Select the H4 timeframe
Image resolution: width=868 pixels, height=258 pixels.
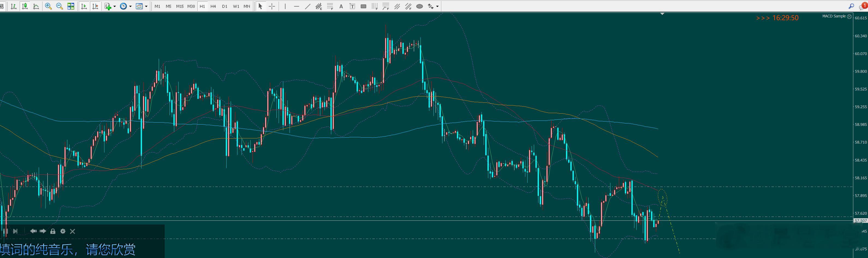(213, 6)
